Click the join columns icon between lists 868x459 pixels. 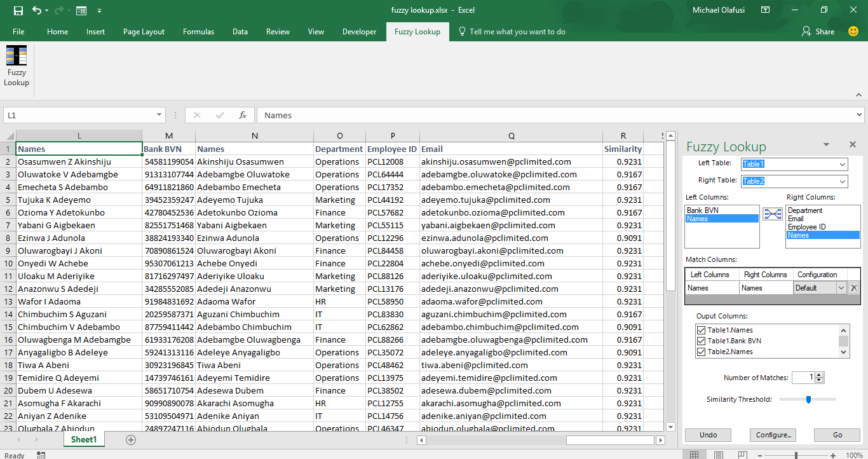coord(773,214)
